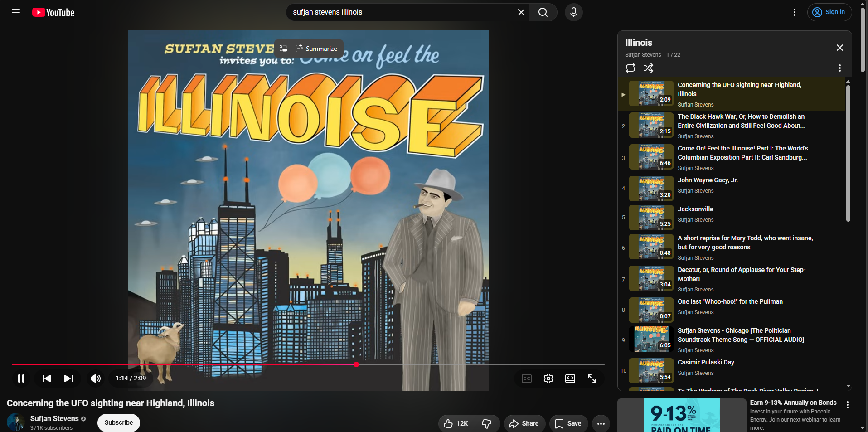Click the icon left of Summarize
This screenshot has width=868, height=432.
[283, 49]
